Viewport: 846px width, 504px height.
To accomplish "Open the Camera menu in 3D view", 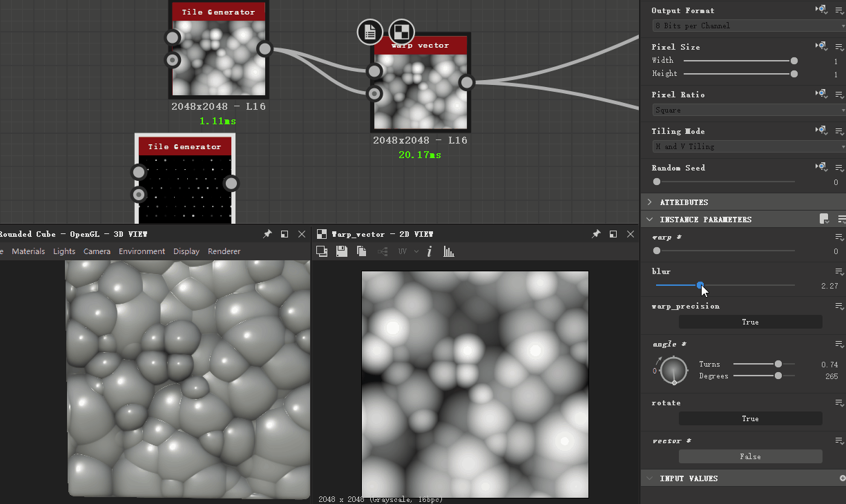I will (x=97, y=251).
